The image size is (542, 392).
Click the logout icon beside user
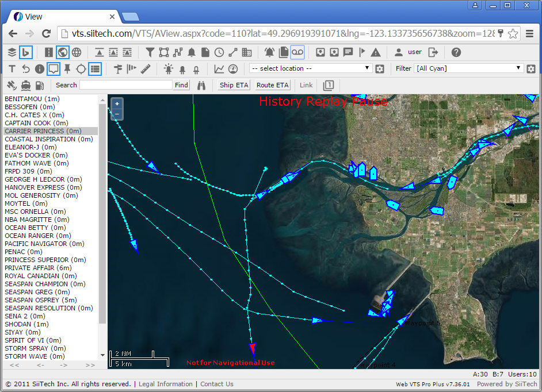click(x=433, y=52)
